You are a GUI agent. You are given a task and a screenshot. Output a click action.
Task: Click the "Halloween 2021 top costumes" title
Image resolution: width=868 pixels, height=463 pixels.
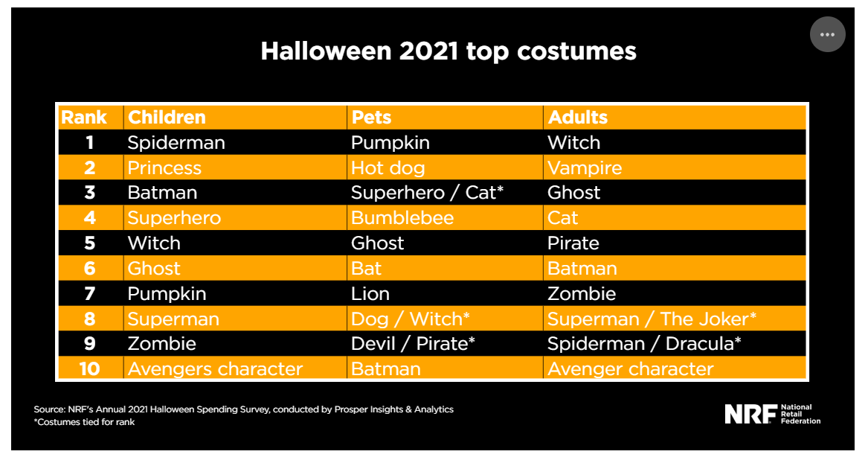click(x=449, y=51)
